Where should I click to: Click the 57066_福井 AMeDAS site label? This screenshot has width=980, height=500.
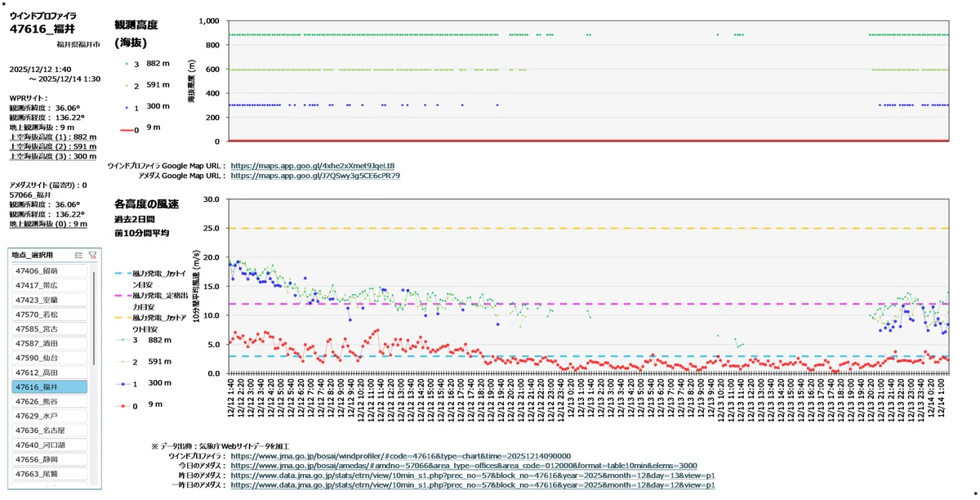point(29,195)
